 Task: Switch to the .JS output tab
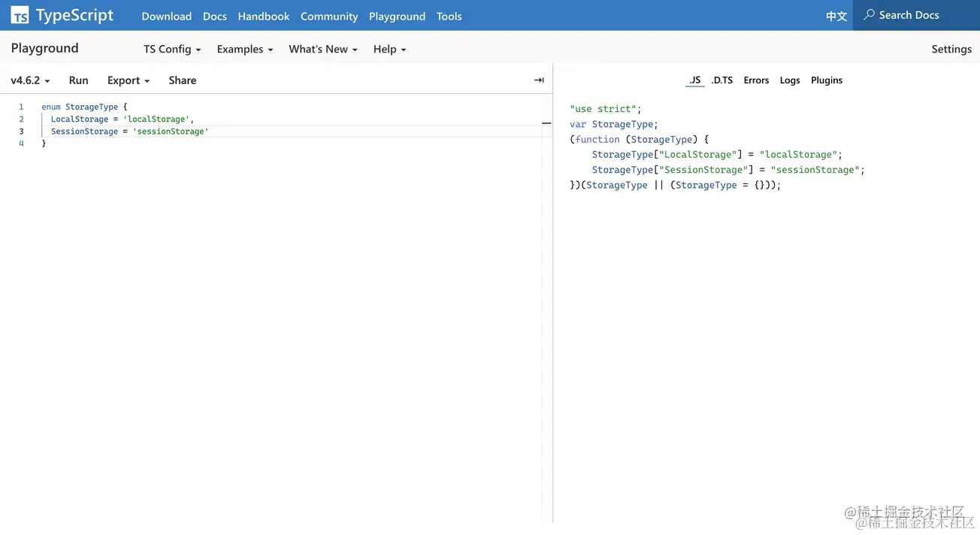(x=695, y=80)
